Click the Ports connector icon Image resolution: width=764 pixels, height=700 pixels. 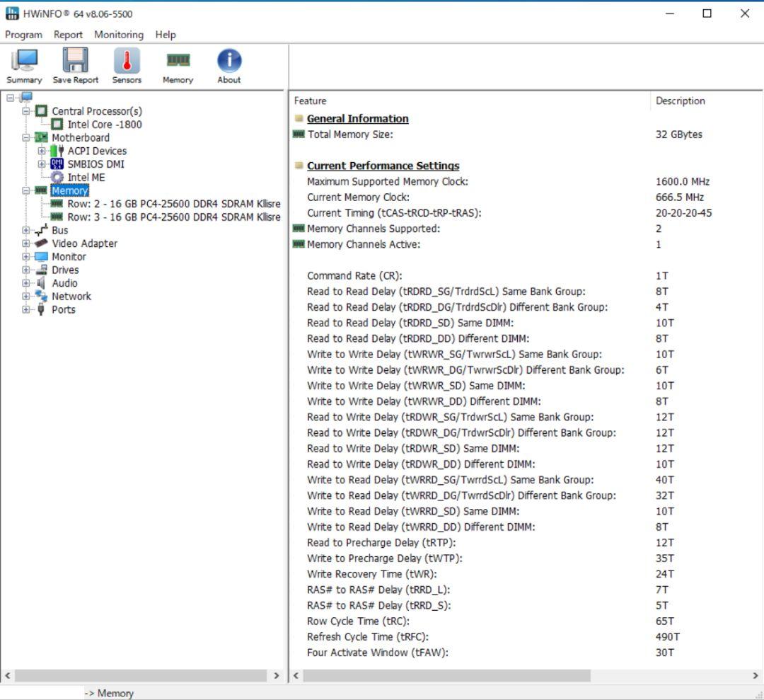click(42, 309)
